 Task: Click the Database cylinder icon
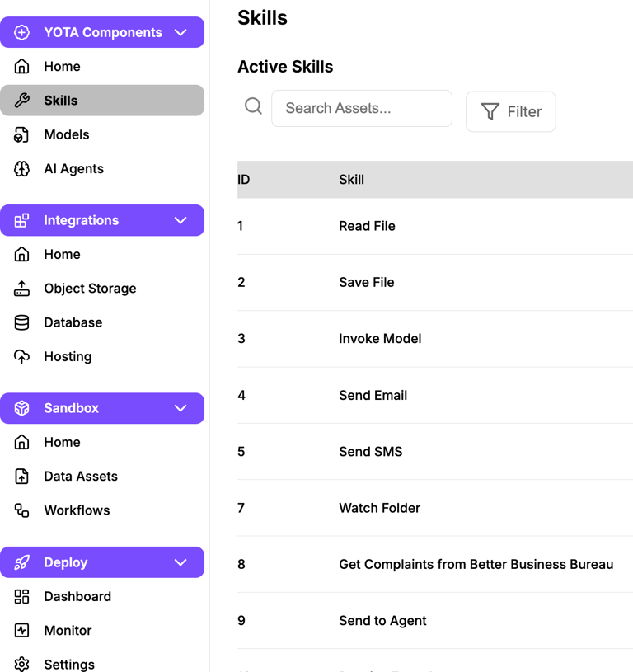coord(22,322)
